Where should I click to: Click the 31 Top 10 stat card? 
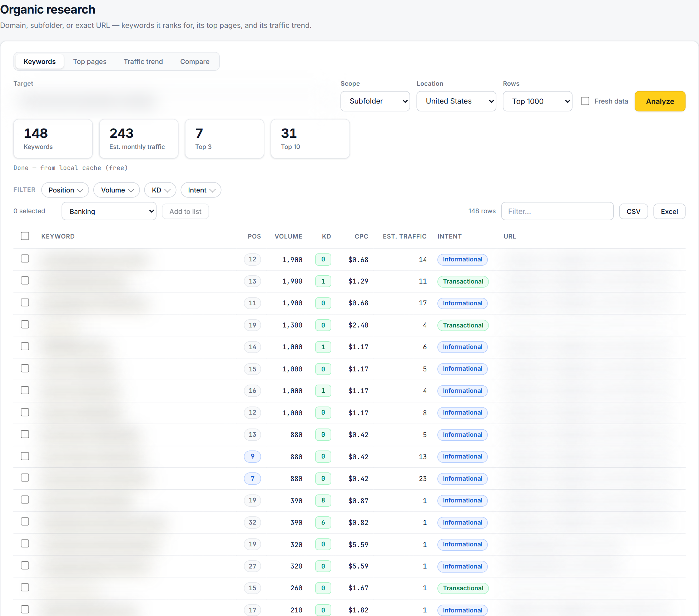310,139
